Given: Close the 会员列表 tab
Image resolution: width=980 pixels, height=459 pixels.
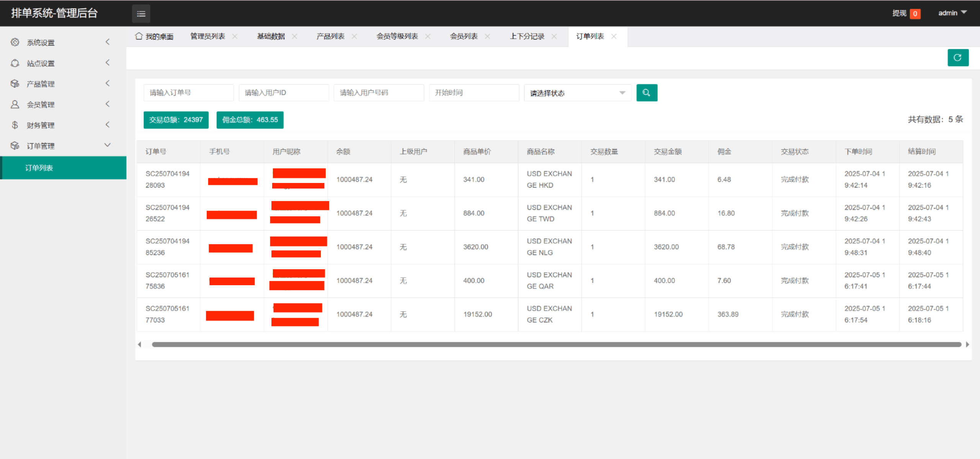Looking at the screenshot, I should (487, 36).
